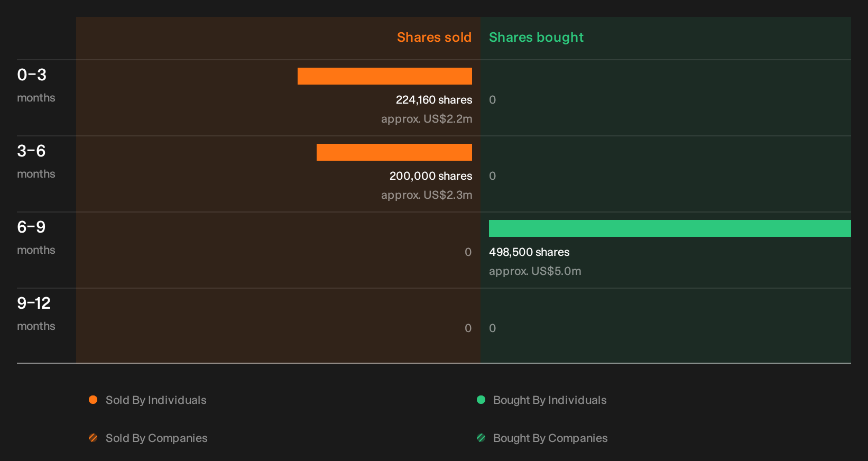Click the 3-6 months row label
Image resolution: width=868 pixels, height=461 pixels.
(36, 161)
